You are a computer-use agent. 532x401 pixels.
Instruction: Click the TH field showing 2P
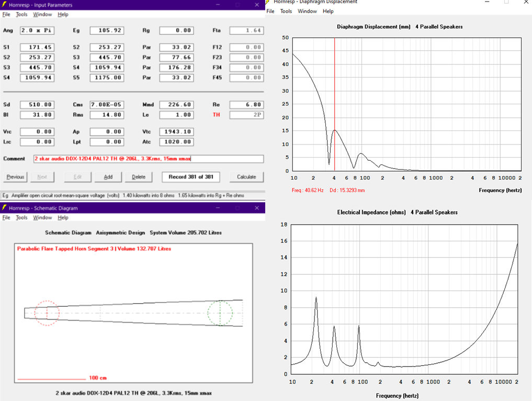point(246,115)
